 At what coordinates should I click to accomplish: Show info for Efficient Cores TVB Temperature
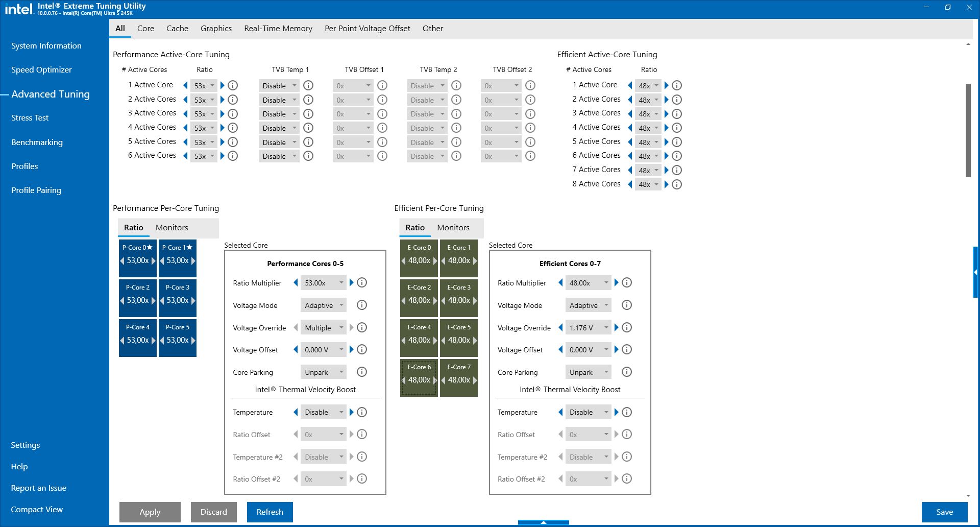[627, 412]
